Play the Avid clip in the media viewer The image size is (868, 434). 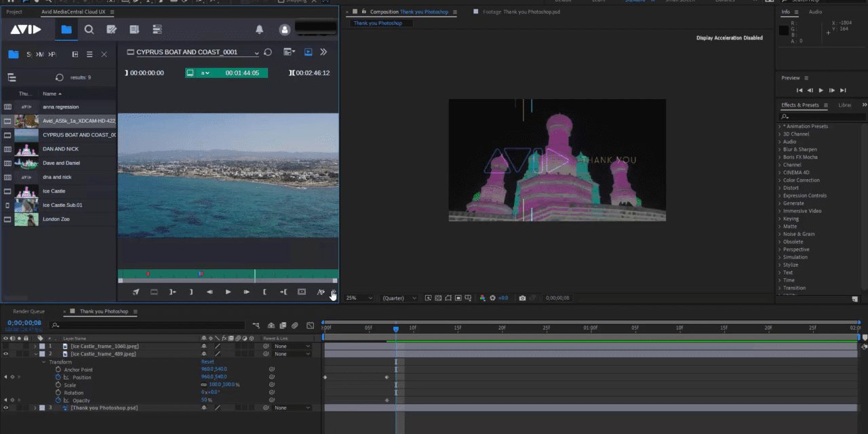click(228, 292)
